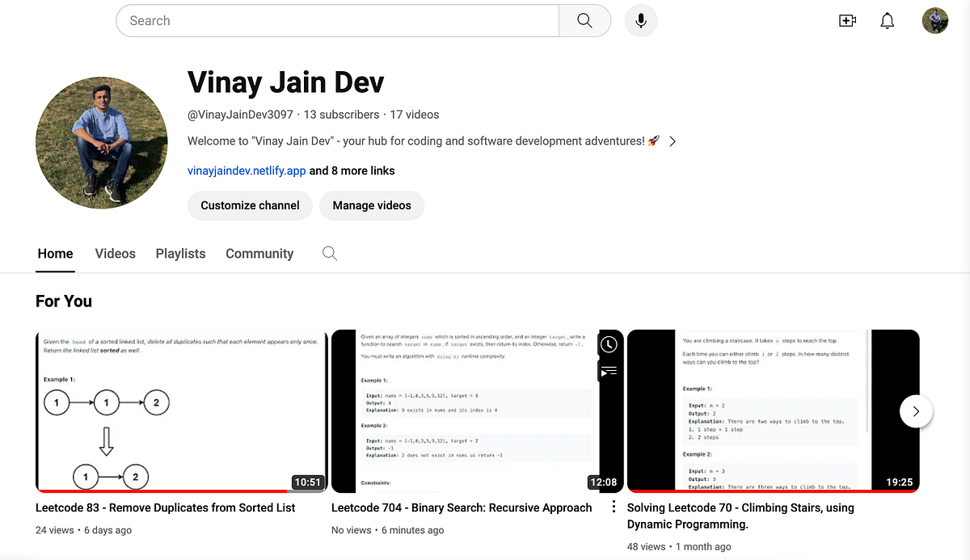
Task: Click the Add to queue icon
Action: pos(609,371)
